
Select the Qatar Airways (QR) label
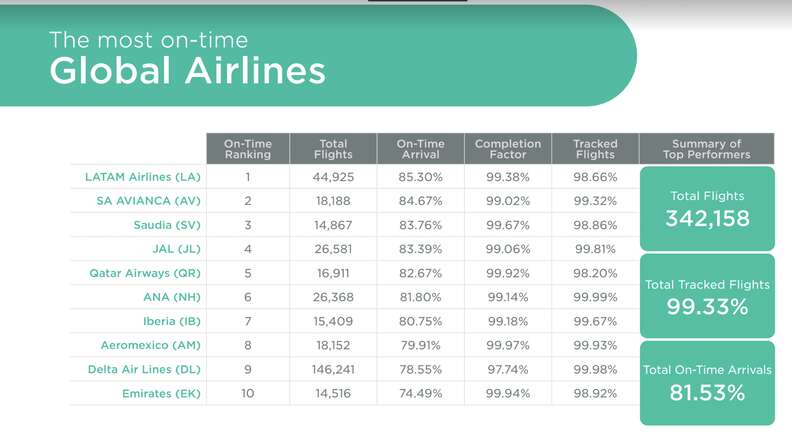140,273
